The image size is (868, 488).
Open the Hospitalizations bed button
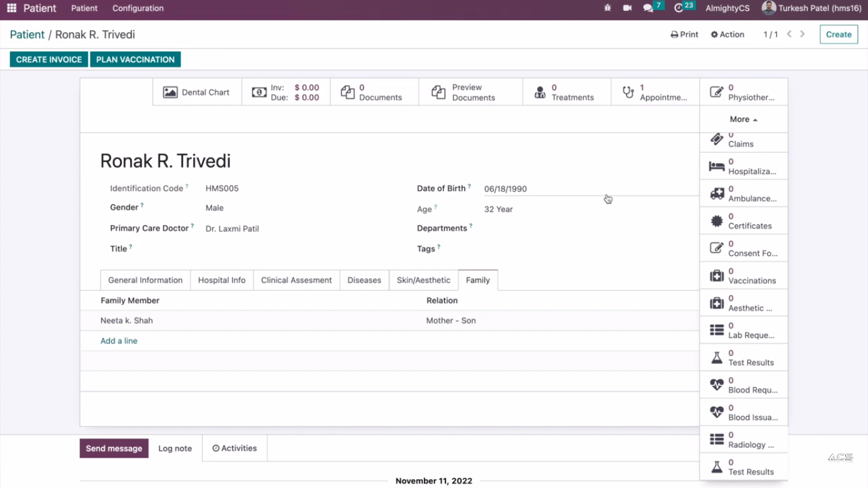tap(743, 166)
